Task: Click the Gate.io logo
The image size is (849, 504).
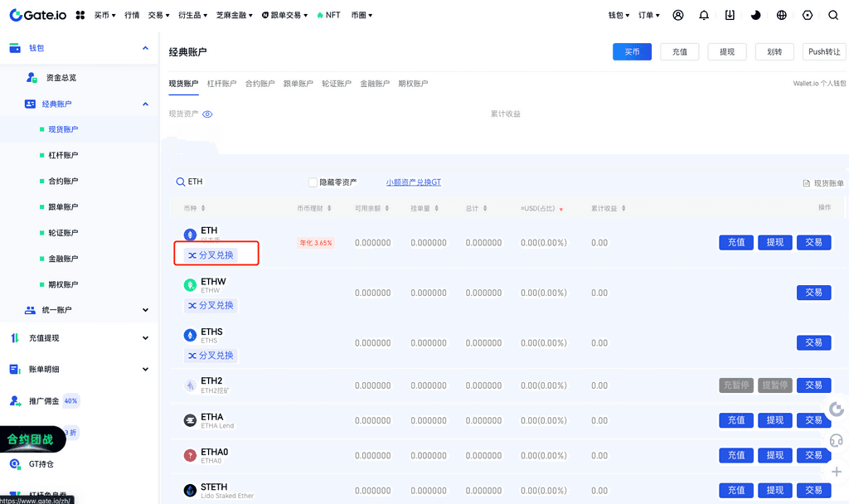Action: click(x=38, y=15)
